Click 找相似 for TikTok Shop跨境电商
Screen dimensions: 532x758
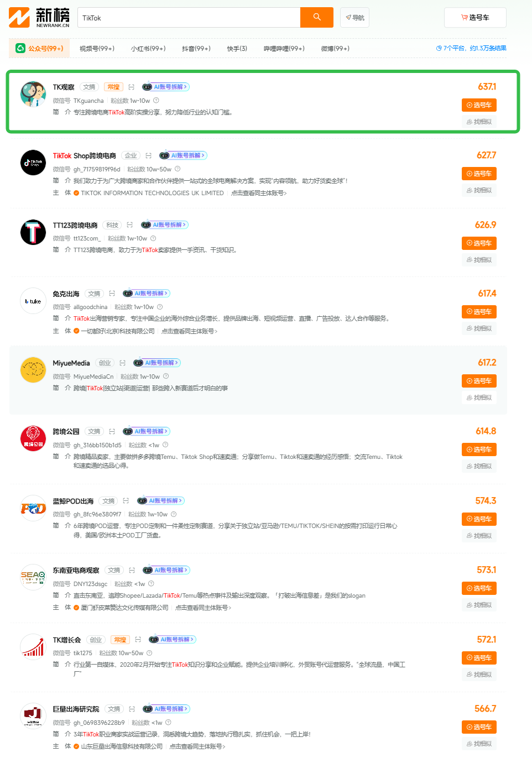pyautogui.click(x=479, y=190)
